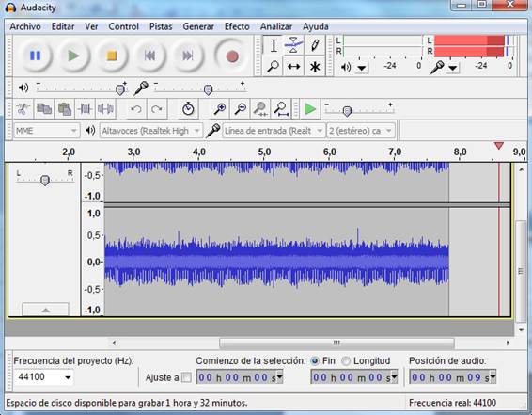Select the Time Shift arrow tool
Viewport: 532px width, 415px height.
pyautogui.click(x=294, y=66)
